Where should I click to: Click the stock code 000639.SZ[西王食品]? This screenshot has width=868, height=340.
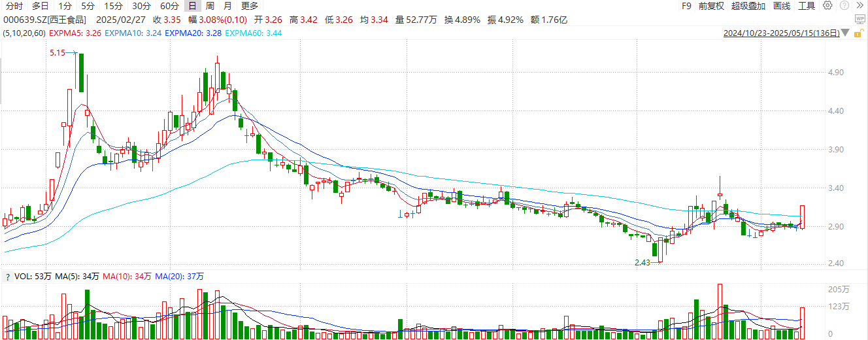(45, 20)
